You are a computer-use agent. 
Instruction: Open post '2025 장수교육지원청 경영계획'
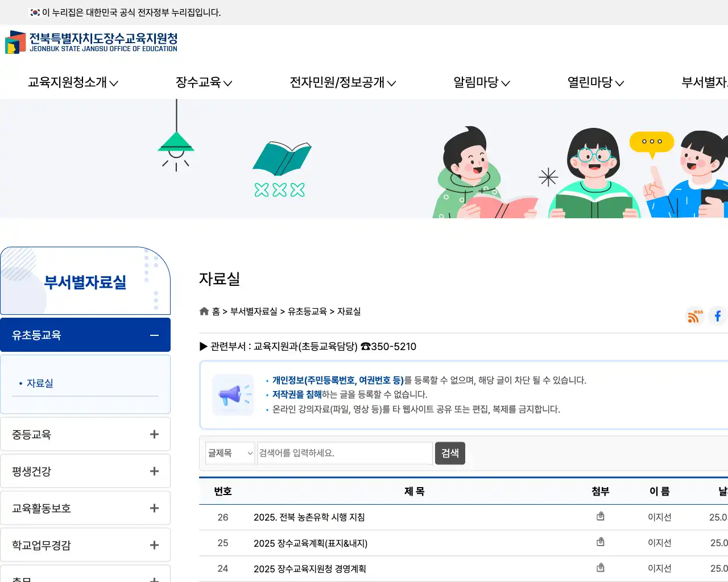(x=310, y=569)
